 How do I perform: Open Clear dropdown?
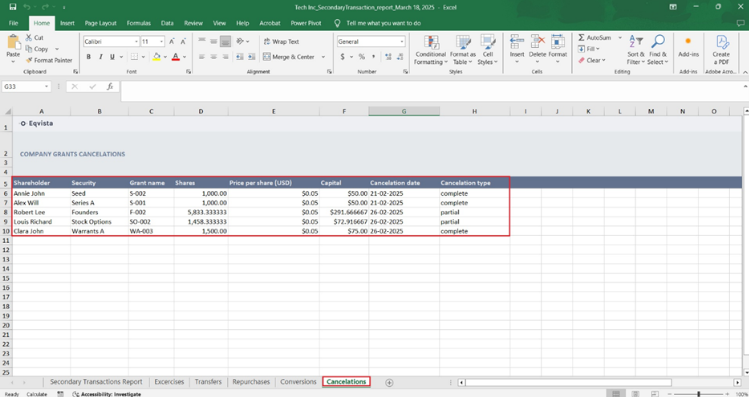click(x=592, y=60)
